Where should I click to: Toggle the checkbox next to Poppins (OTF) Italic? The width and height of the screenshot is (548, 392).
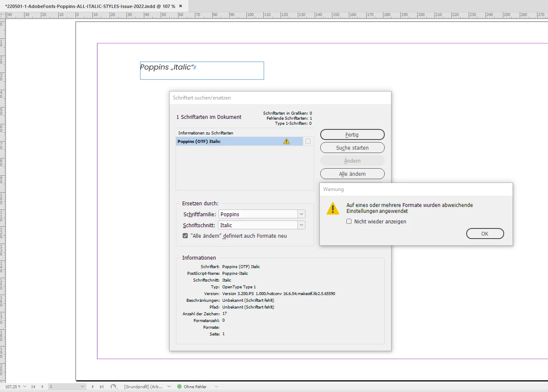308,141
